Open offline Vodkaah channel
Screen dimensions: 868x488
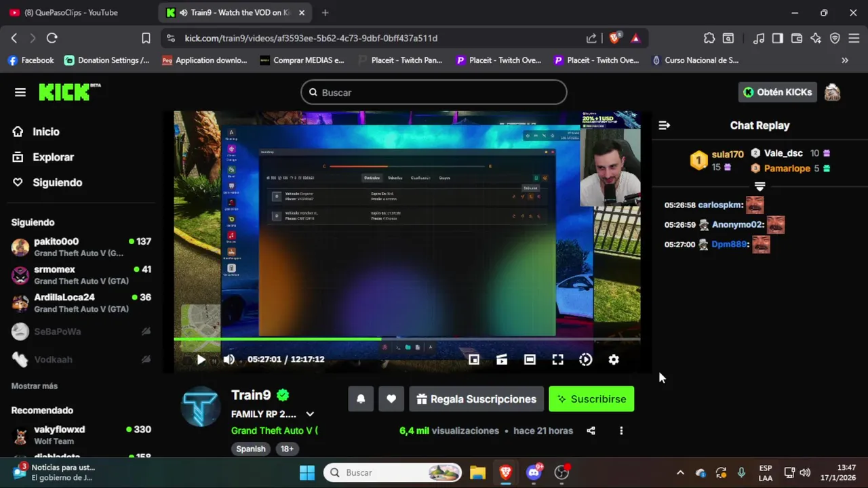click(x=81, y=359)
